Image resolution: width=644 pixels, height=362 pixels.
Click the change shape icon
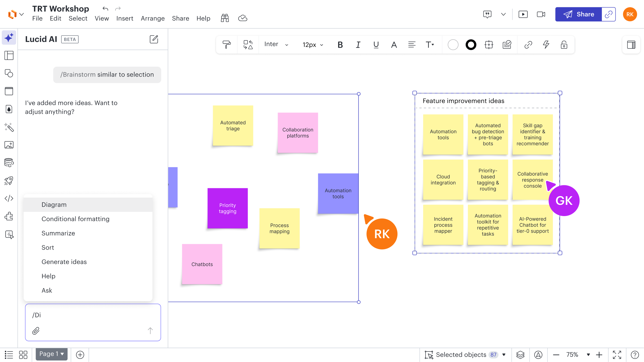pyautogui.click(x=248, y=44)
